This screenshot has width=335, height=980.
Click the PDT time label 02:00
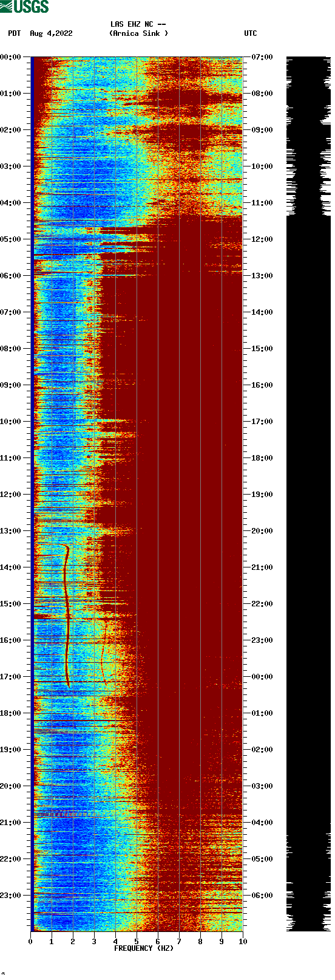tap(10, 129)
